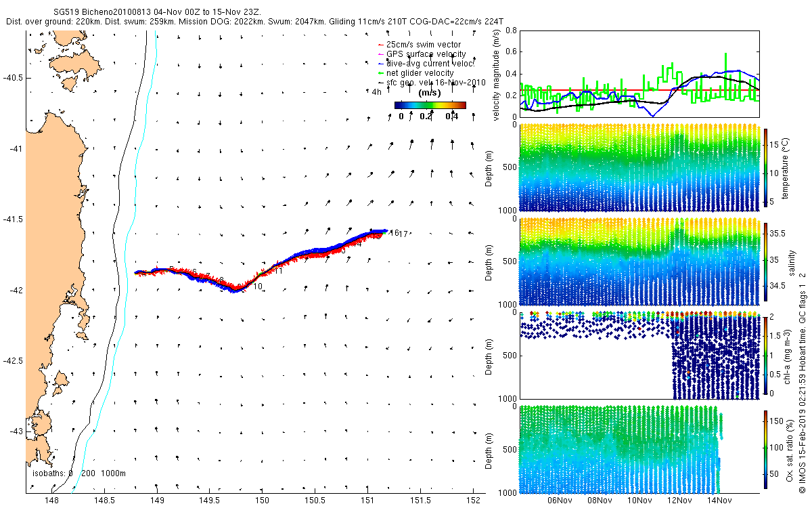Image resolution: width=812 pixels, height=508 pixels.
Task: Click the '1.5' tick on the chl-a colorbar
Action: point(775,335)
